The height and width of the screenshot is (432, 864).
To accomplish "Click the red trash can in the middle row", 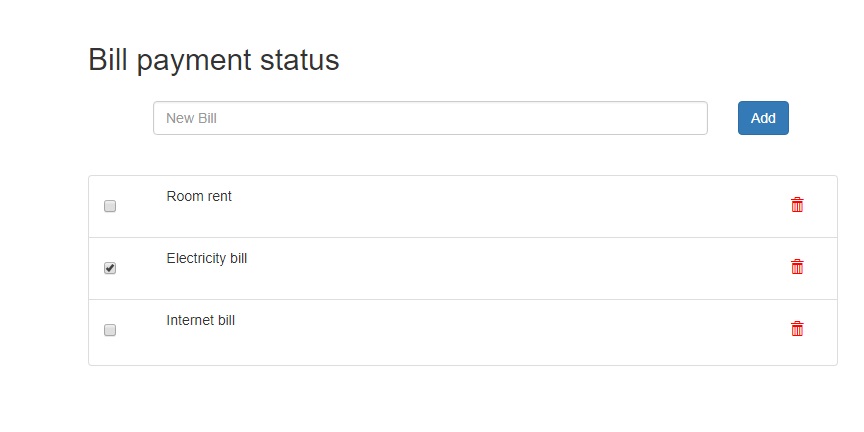I will 797,267.
